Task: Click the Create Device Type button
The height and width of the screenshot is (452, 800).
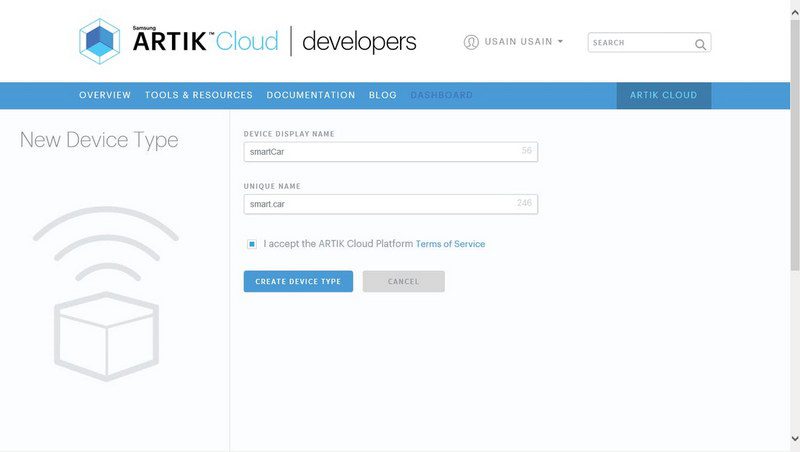Action: pos(298,282)
